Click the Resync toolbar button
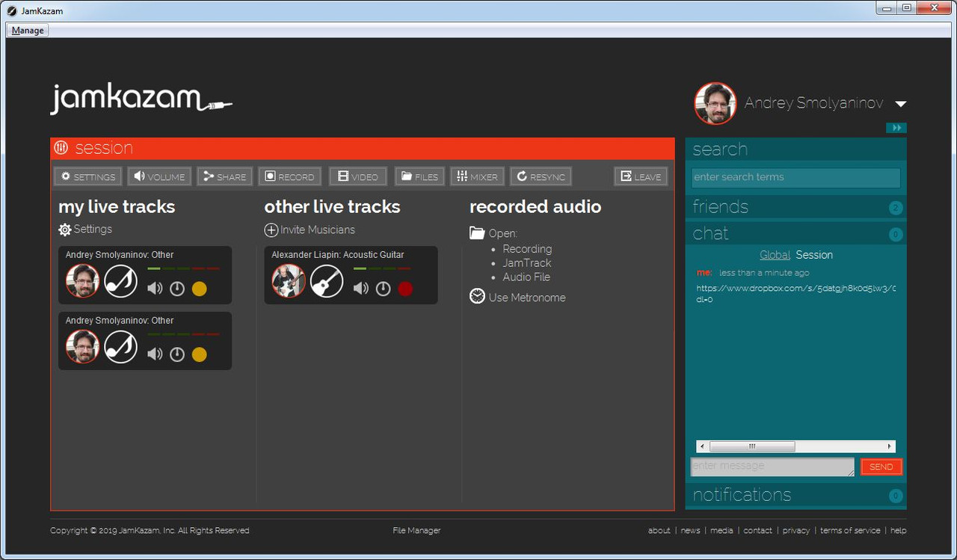The image size is (957, 560). (541, 176)
